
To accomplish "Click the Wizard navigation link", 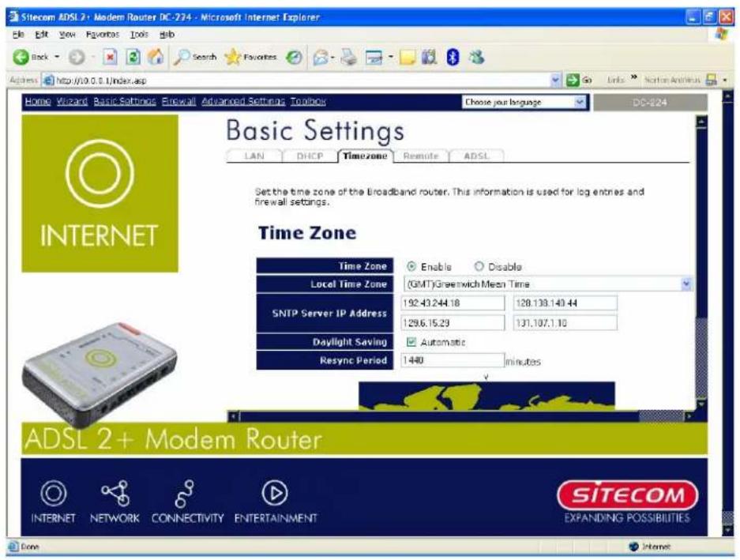I will click(72, 101).
